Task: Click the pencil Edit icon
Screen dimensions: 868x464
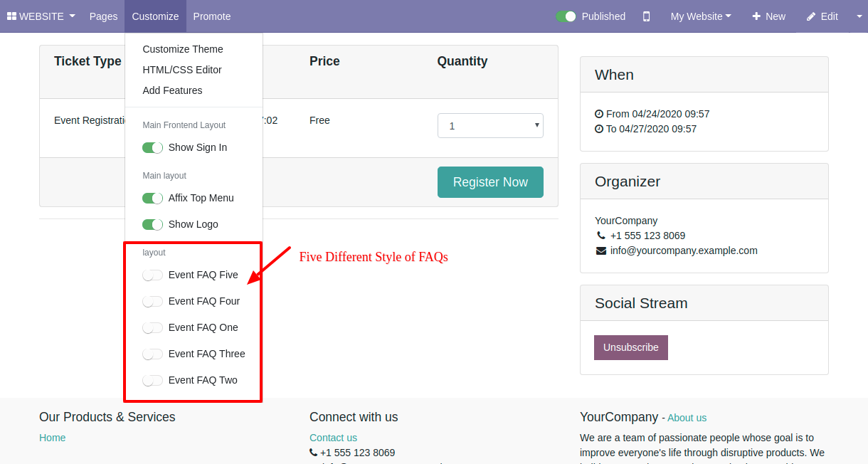Action: click(811, 16)
